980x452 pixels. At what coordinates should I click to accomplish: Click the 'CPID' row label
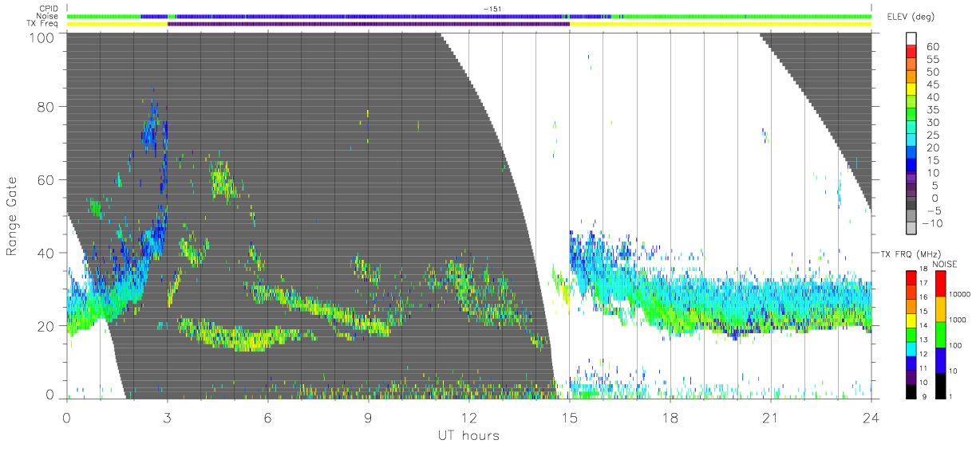click(49, 9)
